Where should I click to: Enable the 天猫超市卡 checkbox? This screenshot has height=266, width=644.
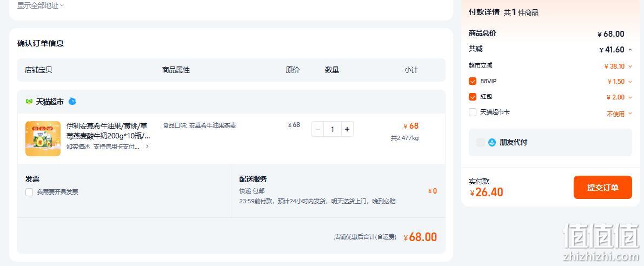click(473, 112)
